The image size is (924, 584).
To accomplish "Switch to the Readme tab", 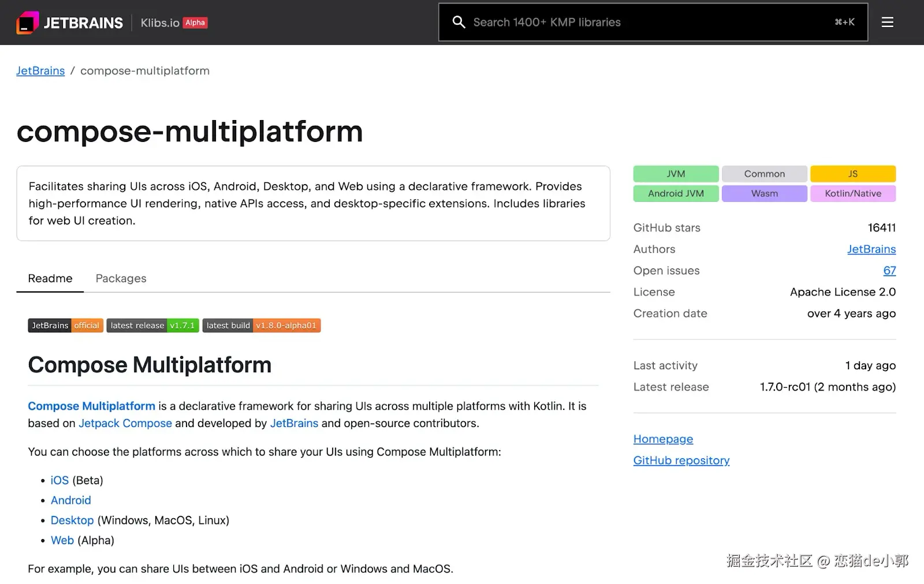I will pos(50,278).
